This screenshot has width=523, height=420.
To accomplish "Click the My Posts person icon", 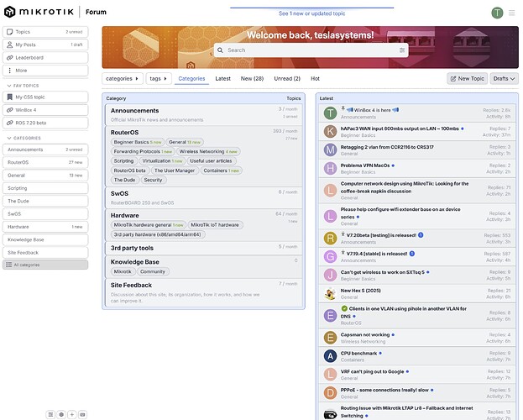I will point(10,45).
